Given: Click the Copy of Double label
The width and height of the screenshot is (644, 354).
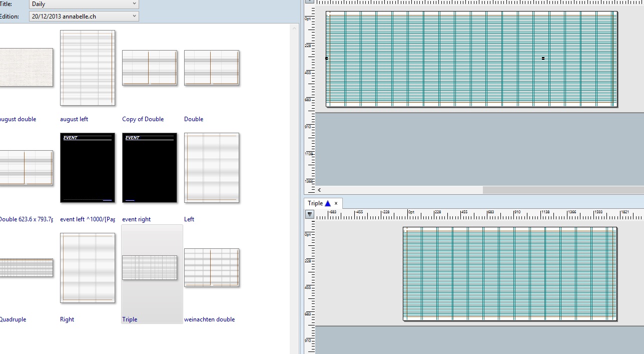Looking at the screenshot, I should [x=143, y=119].
